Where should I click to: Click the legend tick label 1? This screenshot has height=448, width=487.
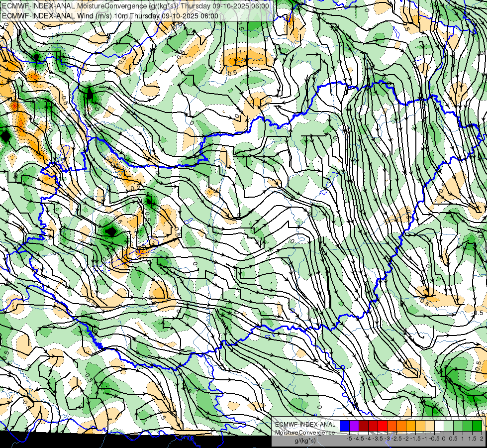click(463, 439)
